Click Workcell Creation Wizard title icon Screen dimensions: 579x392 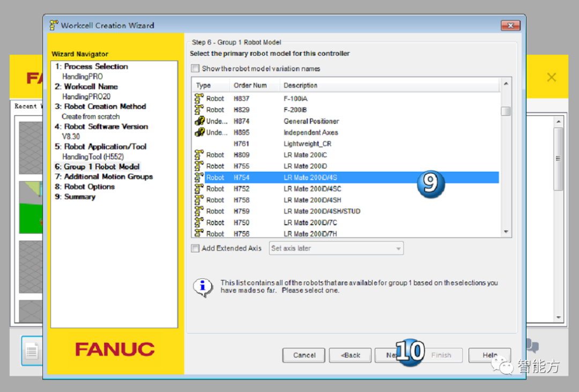coord(54,25)
